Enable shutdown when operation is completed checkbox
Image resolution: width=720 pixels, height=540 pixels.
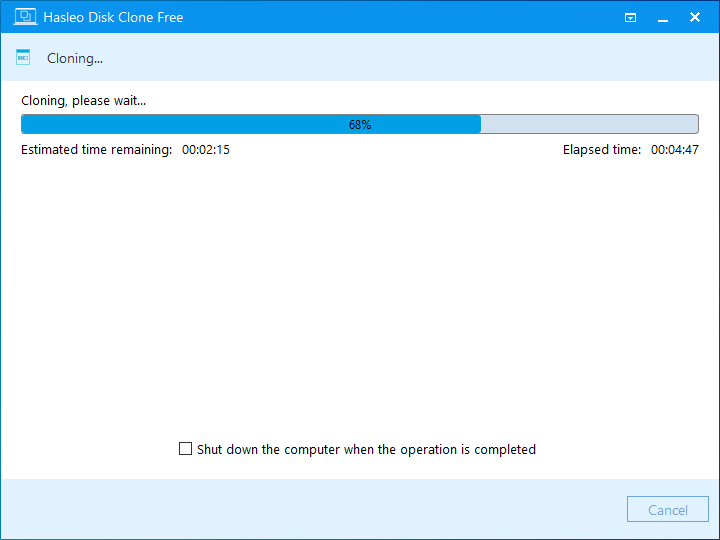point(185,449)
